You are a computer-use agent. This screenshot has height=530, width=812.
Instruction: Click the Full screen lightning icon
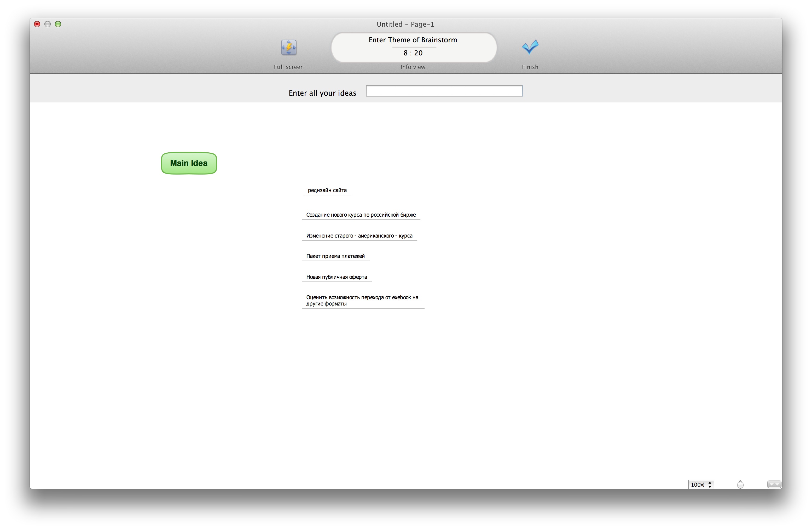[x=289, y=47]
